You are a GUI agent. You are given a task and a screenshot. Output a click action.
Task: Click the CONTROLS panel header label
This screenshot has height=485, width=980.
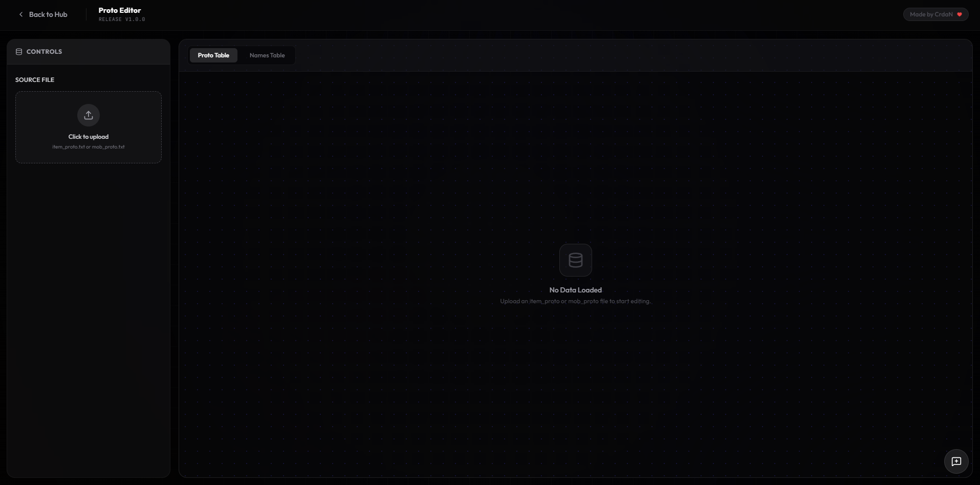pyautogui.click(x=44, y=52)
